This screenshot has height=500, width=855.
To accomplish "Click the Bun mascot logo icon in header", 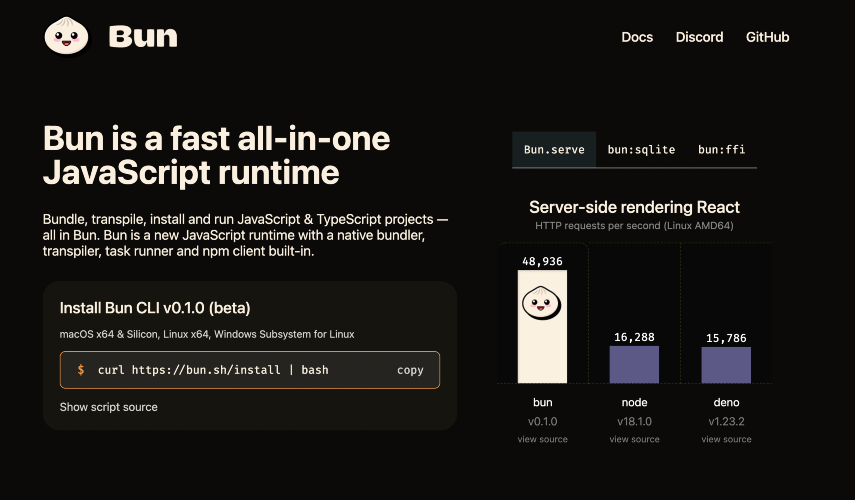I will point(66,37).
